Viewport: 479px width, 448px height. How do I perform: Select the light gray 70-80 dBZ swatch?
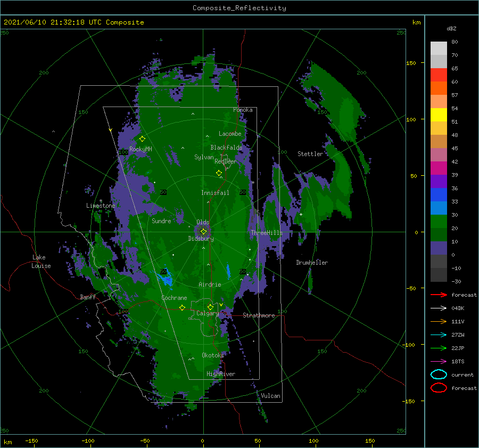(439, 48)
